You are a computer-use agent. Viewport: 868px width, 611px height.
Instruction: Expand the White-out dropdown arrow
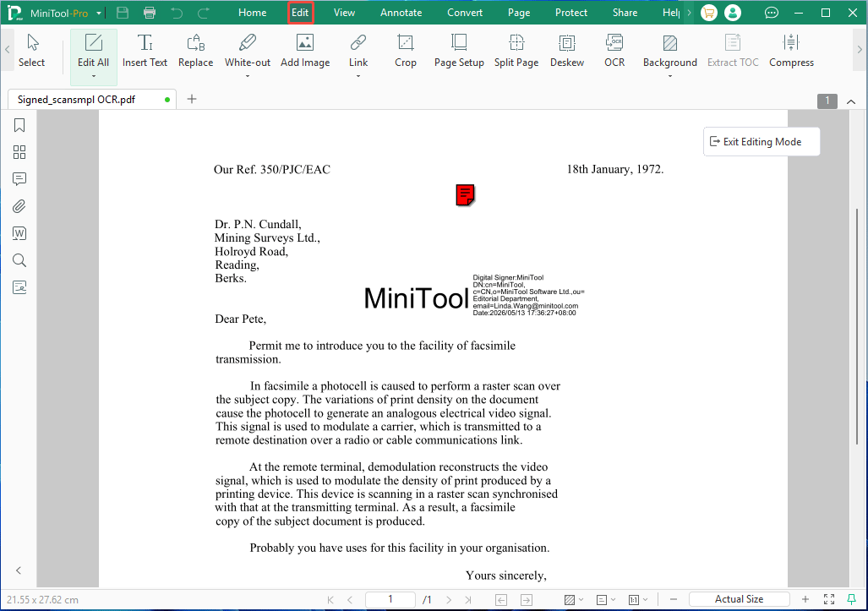[248, 76]
